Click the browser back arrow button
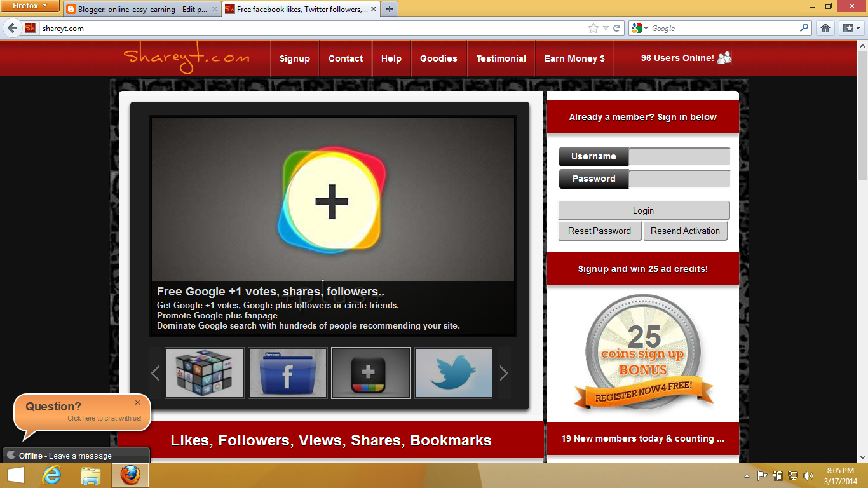Viewport: 868px width, 488px height. point(13,28)
